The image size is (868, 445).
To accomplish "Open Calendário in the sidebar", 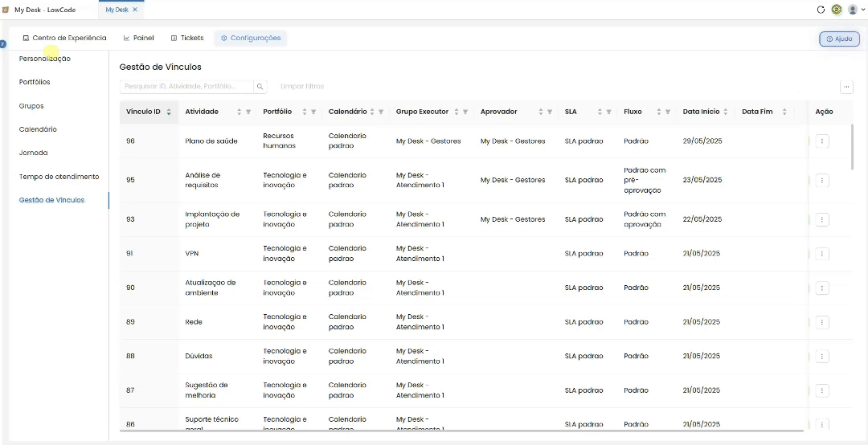I will [x=38, y=129].
